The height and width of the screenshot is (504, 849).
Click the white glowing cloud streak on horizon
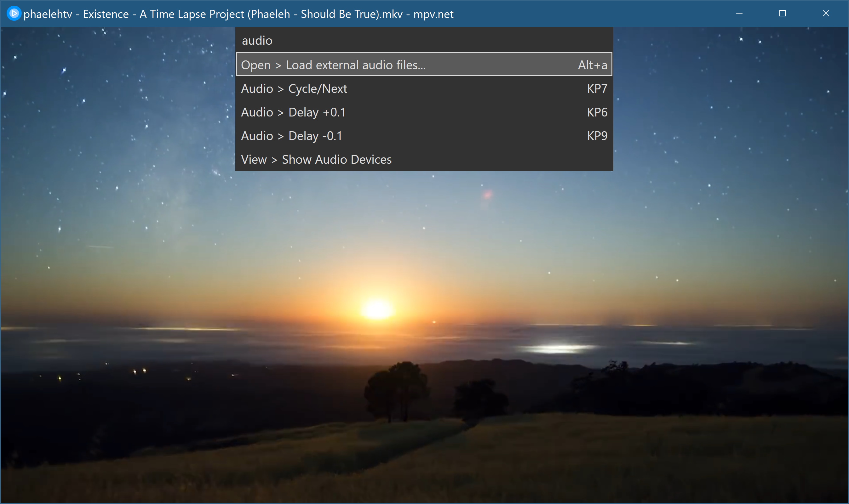557,348
